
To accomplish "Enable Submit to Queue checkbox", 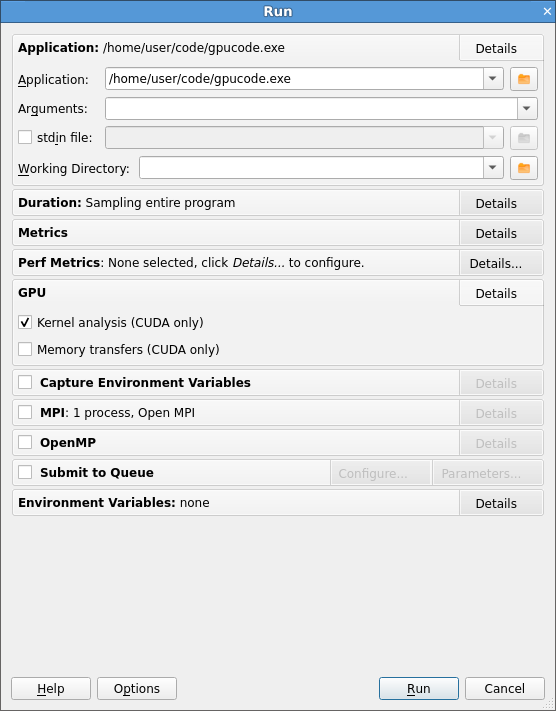I will [25, 472].
